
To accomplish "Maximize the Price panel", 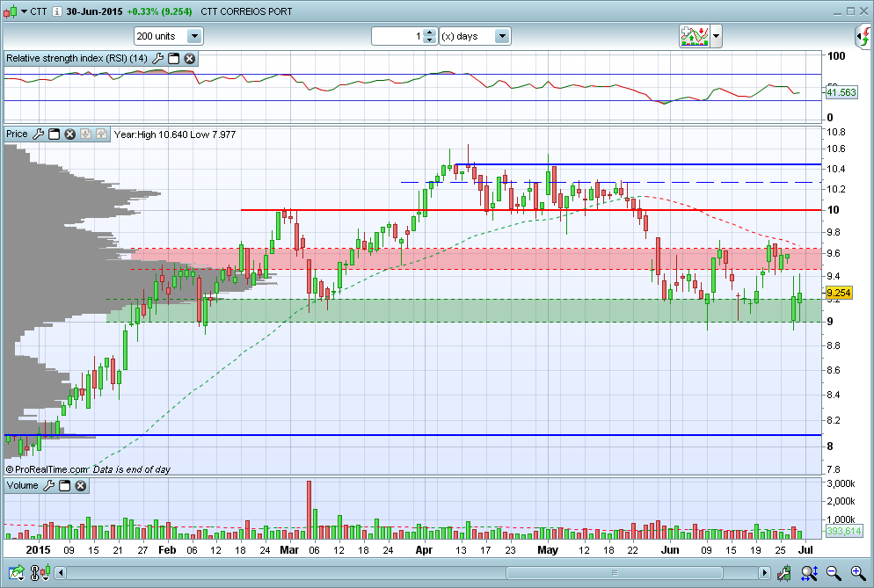I will click(54, 134).
